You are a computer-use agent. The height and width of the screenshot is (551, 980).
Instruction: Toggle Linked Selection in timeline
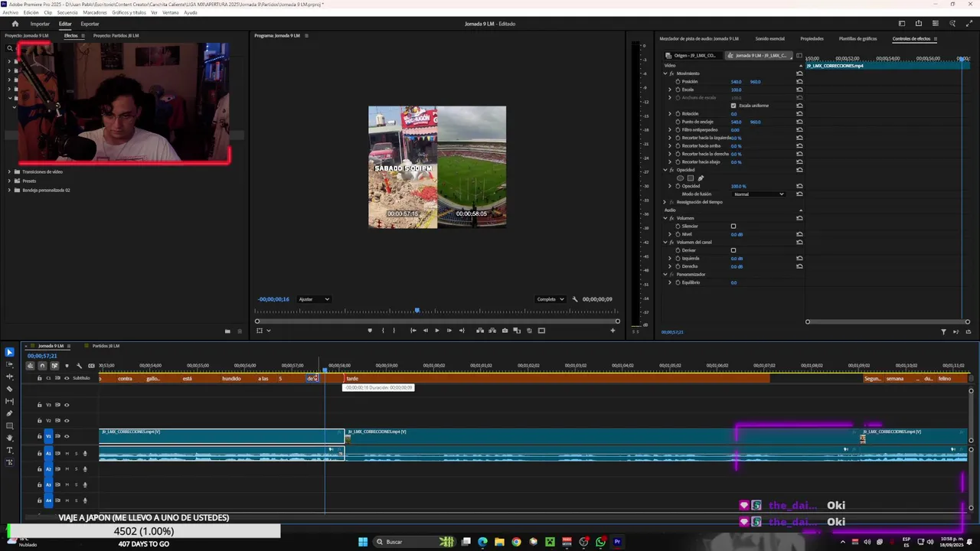pos(54,366)
